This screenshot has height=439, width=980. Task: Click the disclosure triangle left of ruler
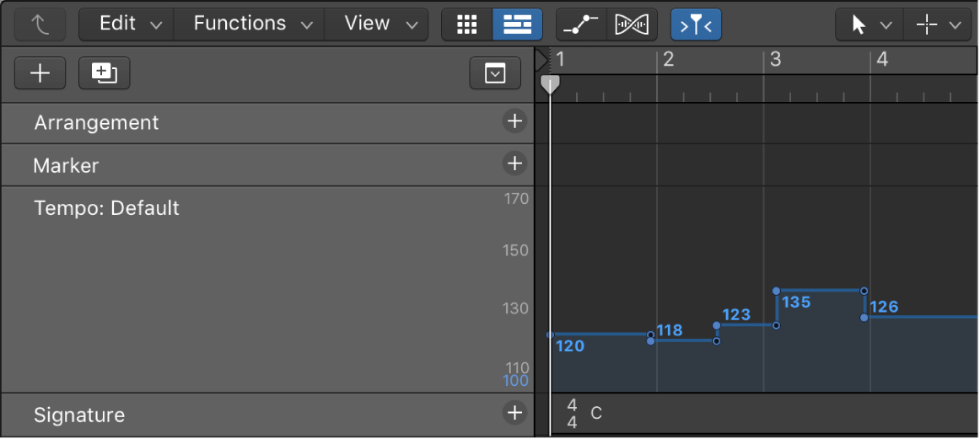(541, 60)
